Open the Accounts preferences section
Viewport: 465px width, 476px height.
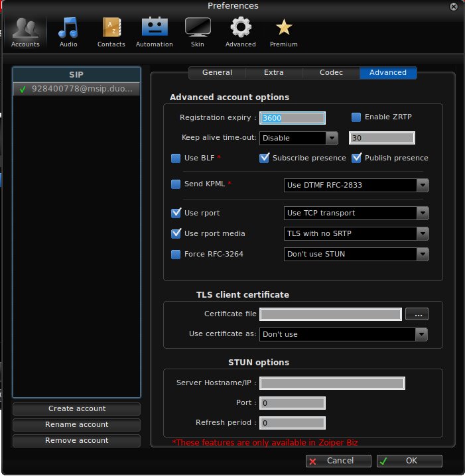click(25, 32)
